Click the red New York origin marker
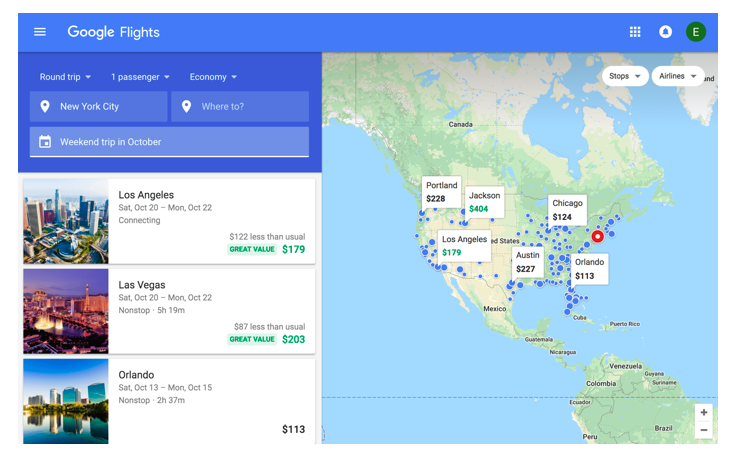 598,237
